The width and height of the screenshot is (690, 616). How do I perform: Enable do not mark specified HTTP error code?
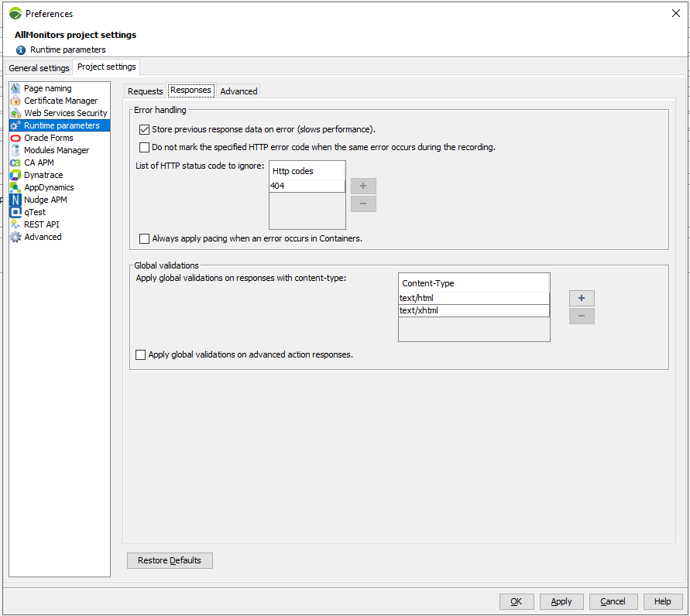coord(144,147)
